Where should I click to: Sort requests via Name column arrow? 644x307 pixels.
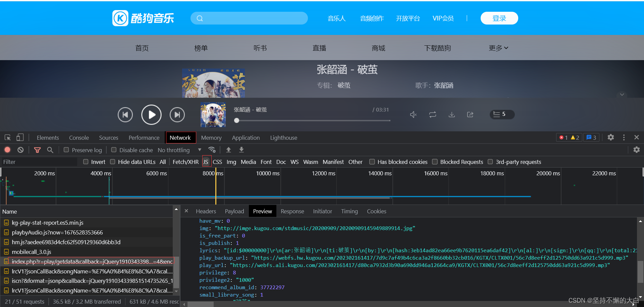click(x=176, y=209)
